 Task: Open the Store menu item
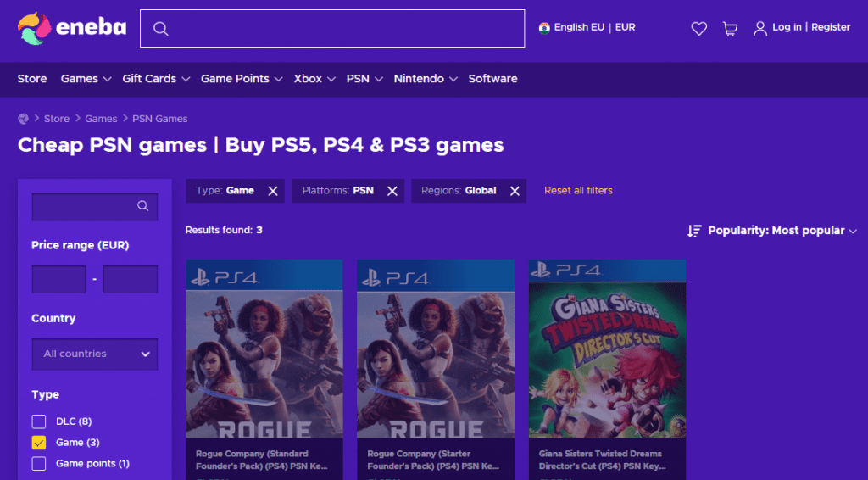[32, 79]
